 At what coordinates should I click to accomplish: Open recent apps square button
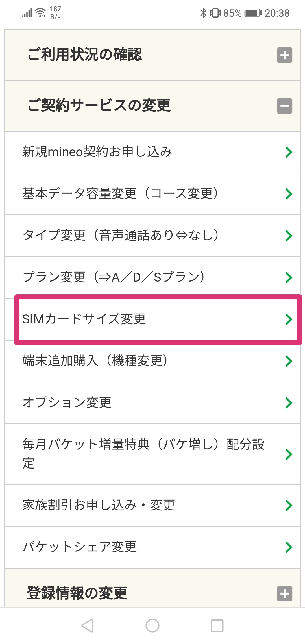pyautogui.click(x=217, y=626)
